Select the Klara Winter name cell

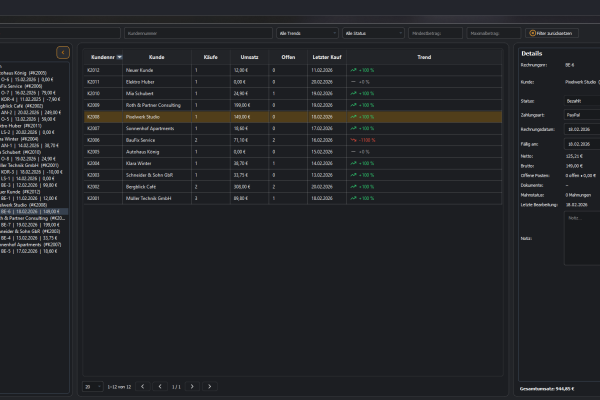157,163
